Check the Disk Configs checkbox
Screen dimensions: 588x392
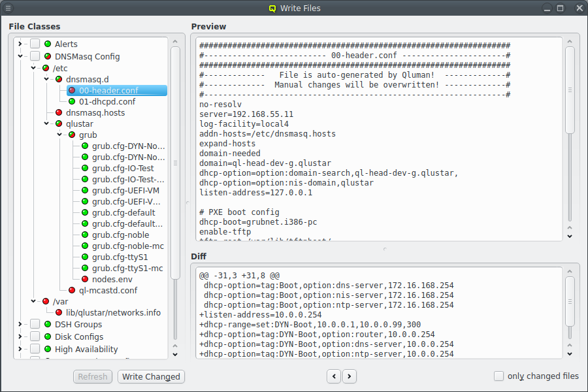pyautogui.click(x=35, y=336)
